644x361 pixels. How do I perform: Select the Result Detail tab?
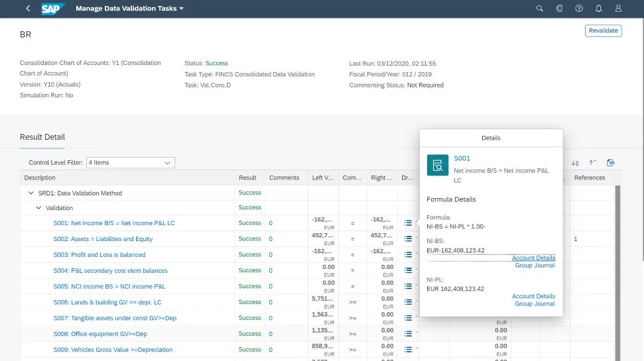(x=42, y=137)
